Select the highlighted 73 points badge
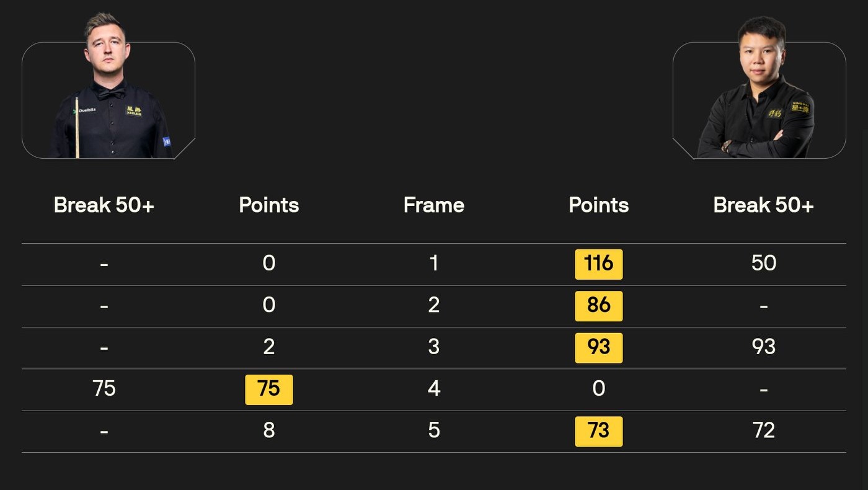This screenshot has width=868, height=490. pos(598,431)
